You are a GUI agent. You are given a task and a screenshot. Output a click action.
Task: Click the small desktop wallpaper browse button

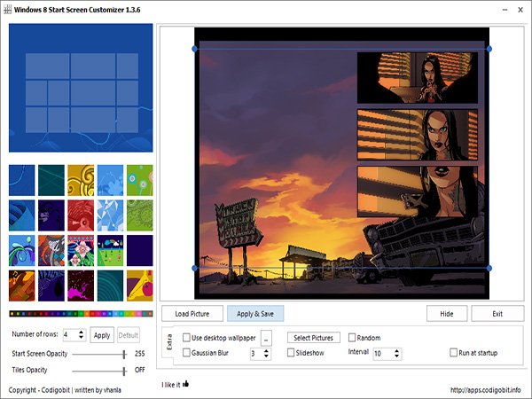266,339
